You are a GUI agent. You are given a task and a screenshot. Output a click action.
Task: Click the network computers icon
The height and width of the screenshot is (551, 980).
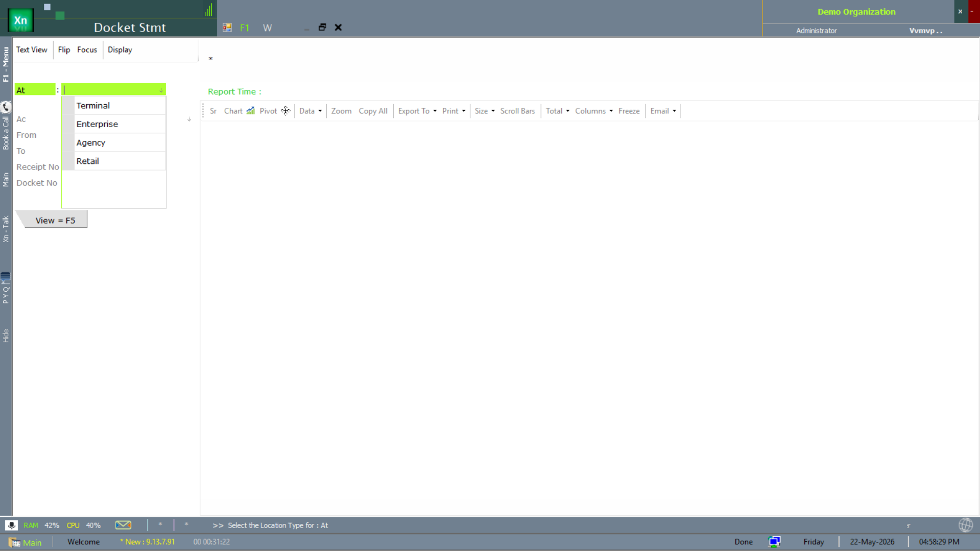coord(774,542)
